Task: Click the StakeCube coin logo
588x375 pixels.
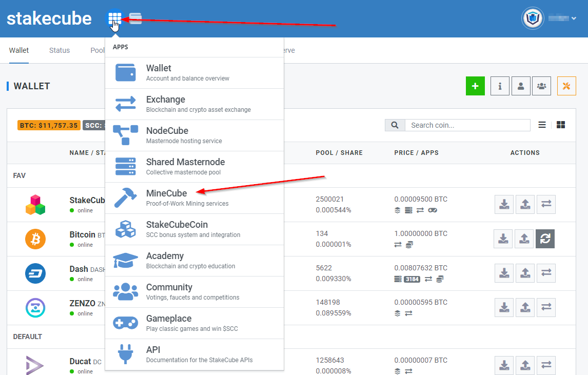Action: [x=35, y=205]
